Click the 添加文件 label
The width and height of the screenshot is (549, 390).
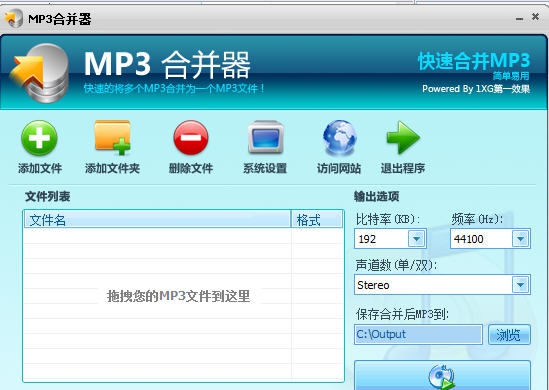[x=40, y=168]
